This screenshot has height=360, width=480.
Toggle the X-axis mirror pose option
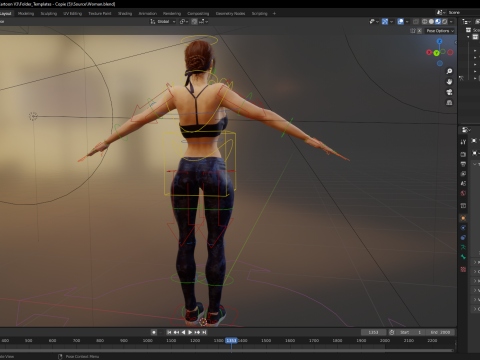pyautogui.click(x=419, y=31)
